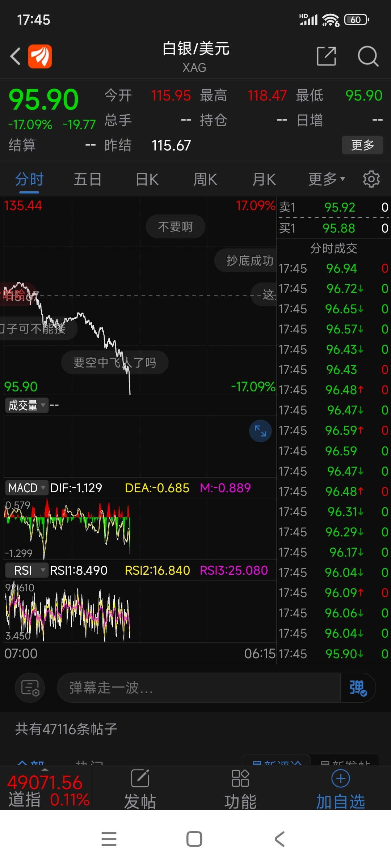391x868 pixels.
Task: Tap Android system back chevron
Action: 280,839
